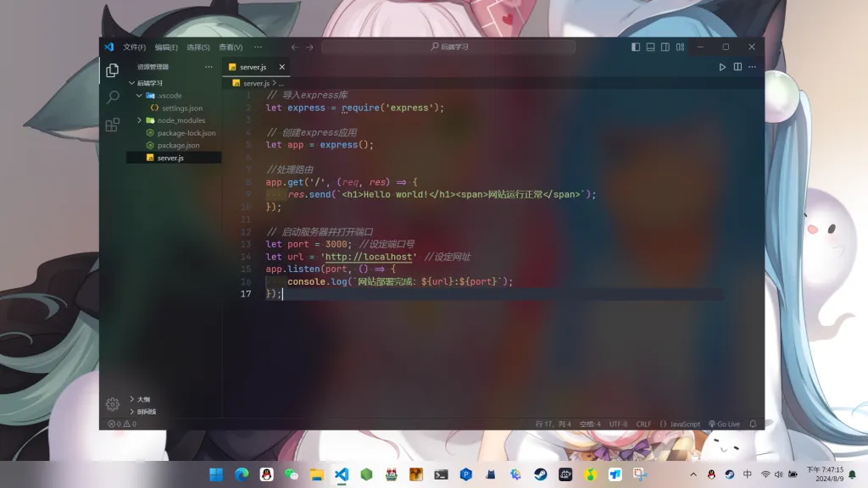Viewport: 868px width, 488px height.
Task: Open explorer panel more actions ellipsis
Action: 209,67
